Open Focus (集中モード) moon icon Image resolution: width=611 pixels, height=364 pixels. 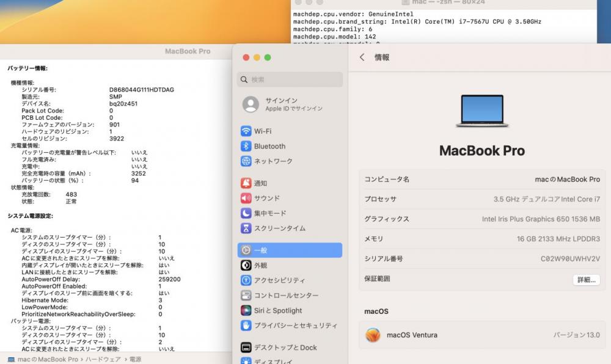246,213
